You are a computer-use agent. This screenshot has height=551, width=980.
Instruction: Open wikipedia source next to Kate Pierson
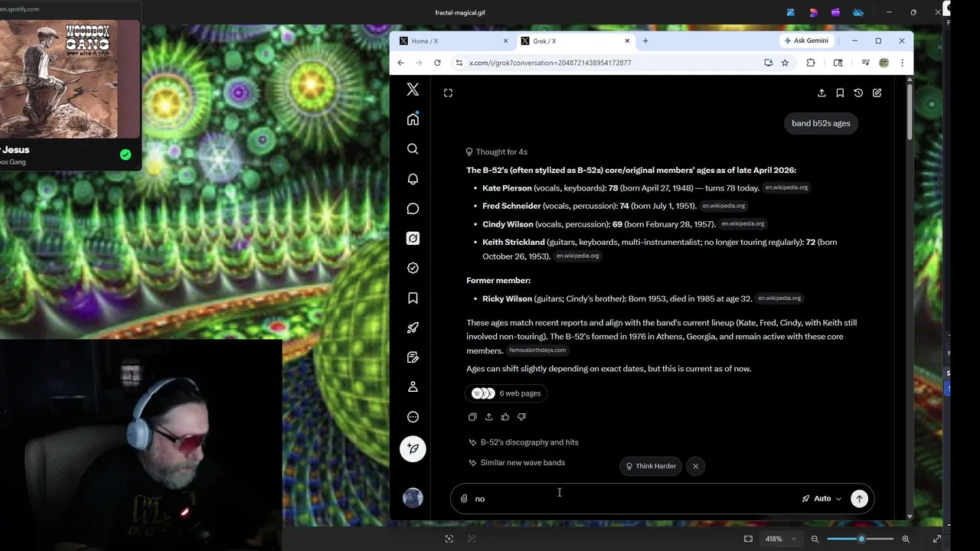coord(786,187)
